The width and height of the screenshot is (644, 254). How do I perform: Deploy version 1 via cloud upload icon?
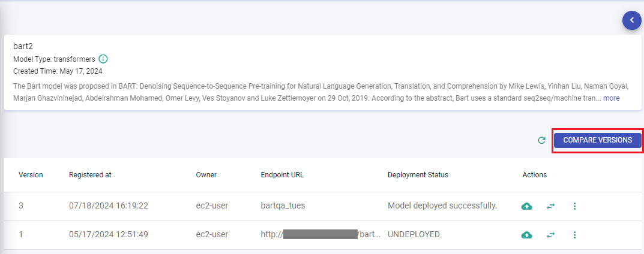pos(526,235)
